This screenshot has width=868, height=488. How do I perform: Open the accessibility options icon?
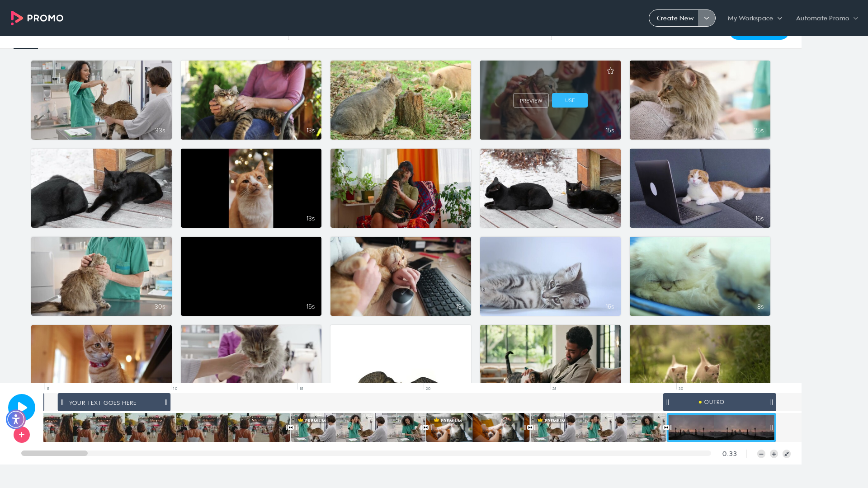pos(16,419)
